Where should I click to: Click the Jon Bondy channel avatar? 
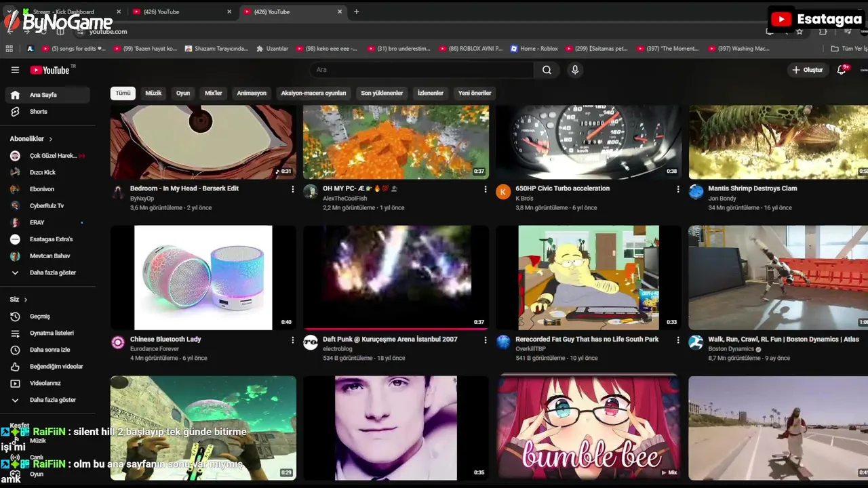(x=696, y=192)
